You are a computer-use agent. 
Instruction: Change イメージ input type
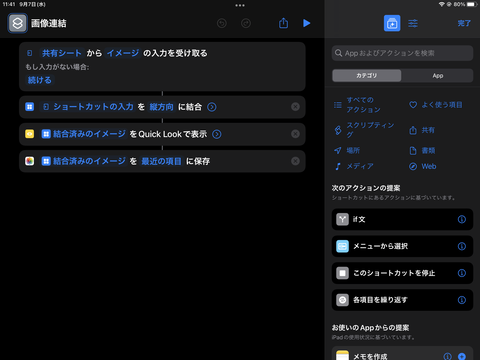[x=123, y=53]
